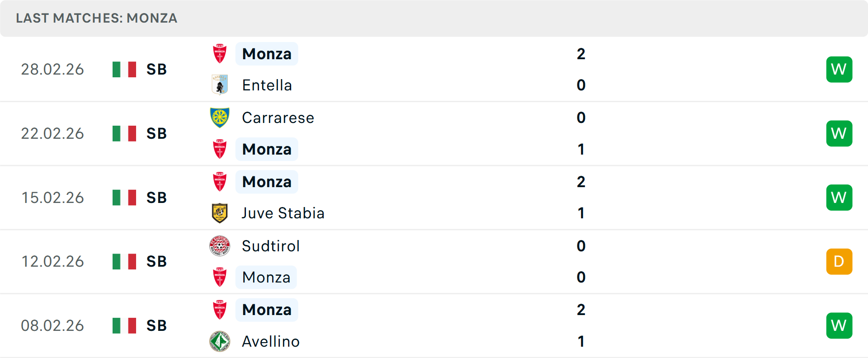This screenshot has height=358, width=868.
Task: Click Entella team crest icon
Action: click(220, 85)
